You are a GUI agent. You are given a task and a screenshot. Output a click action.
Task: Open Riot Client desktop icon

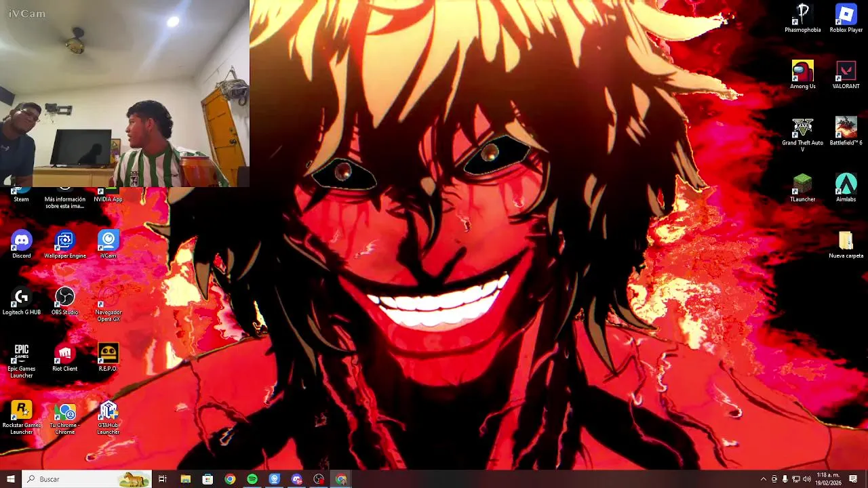coord(65,357)
